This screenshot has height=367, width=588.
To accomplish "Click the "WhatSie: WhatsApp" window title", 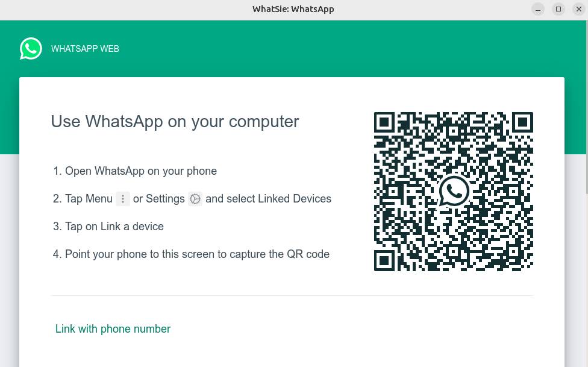I will [x=293, y=9].
